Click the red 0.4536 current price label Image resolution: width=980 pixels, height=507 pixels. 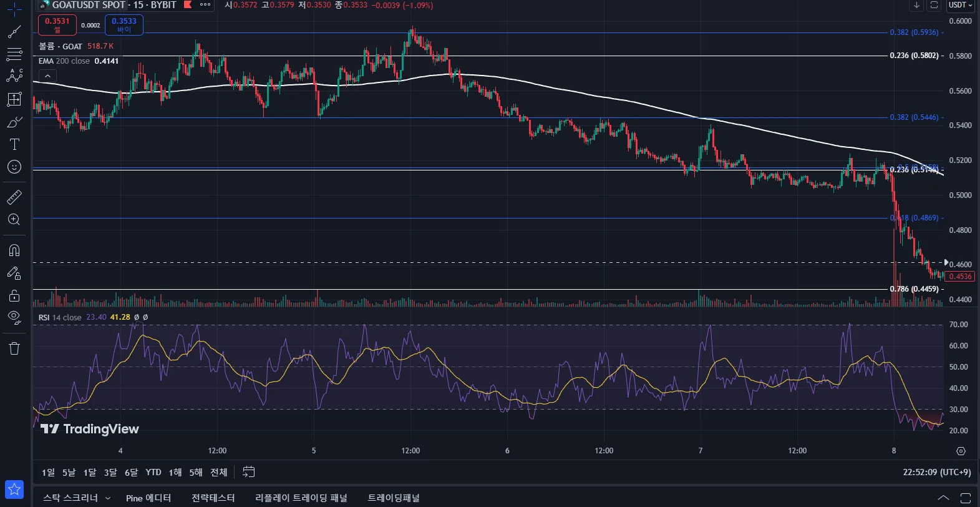click(x=960, y=277)
